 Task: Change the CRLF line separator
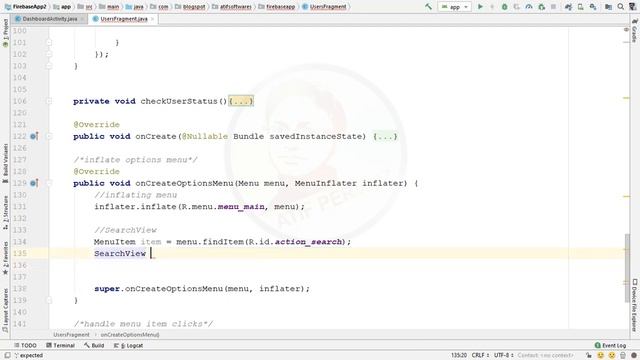480,356
